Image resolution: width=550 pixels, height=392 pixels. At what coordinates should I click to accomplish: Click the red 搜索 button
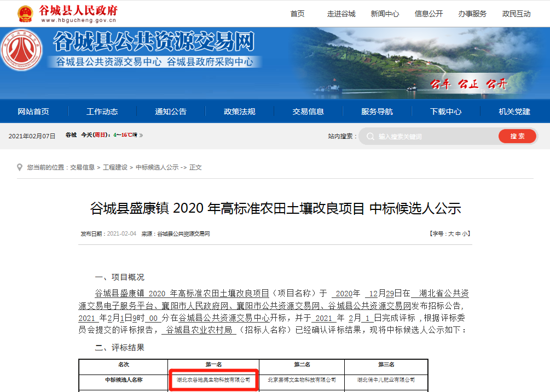(517, 136)
